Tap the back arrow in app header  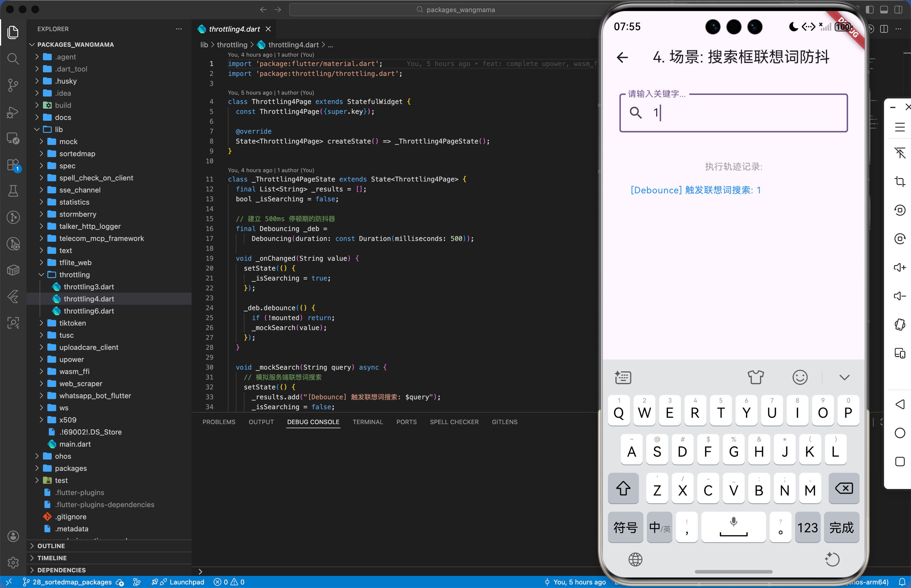tap(623, 58)
